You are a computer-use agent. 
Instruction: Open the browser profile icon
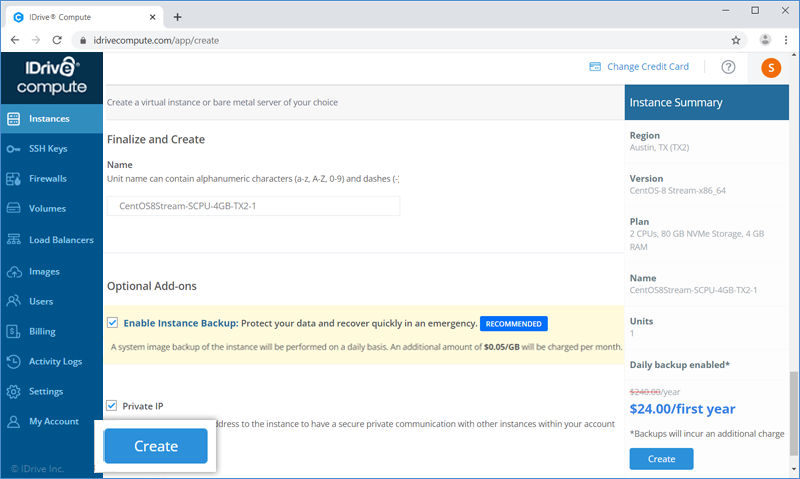pyautogui.click(x=765, y=40)
